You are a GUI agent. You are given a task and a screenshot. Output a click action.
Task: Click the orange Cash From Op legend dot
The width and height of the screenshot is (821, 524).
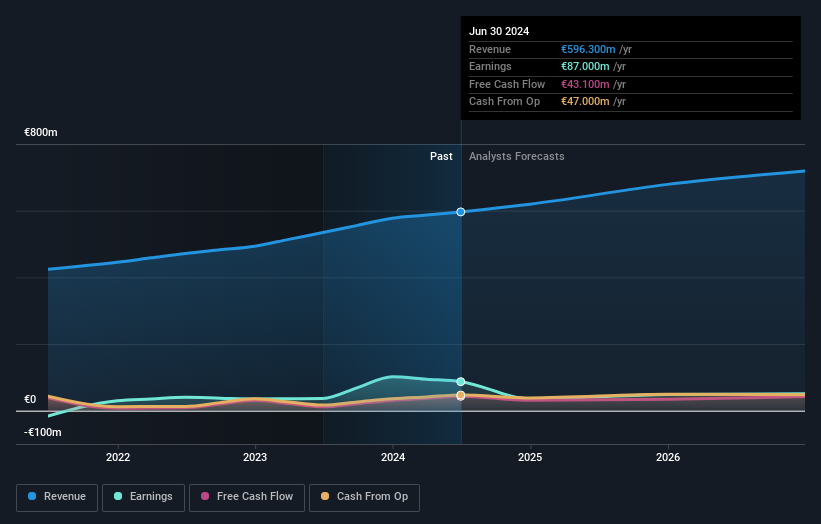click(x=325, y=496)
